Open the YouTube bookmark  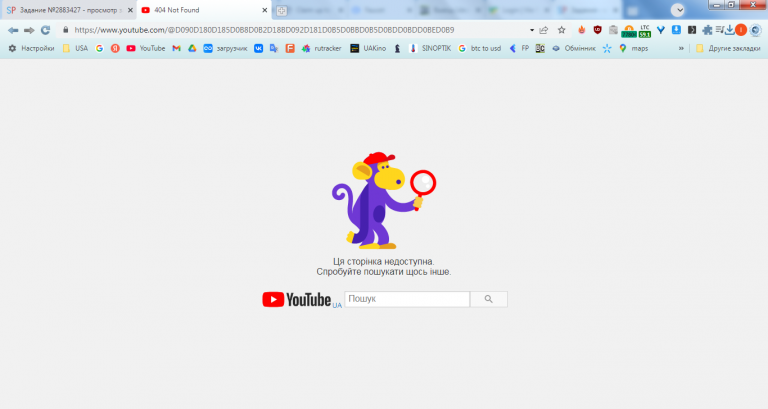(145, 48)
